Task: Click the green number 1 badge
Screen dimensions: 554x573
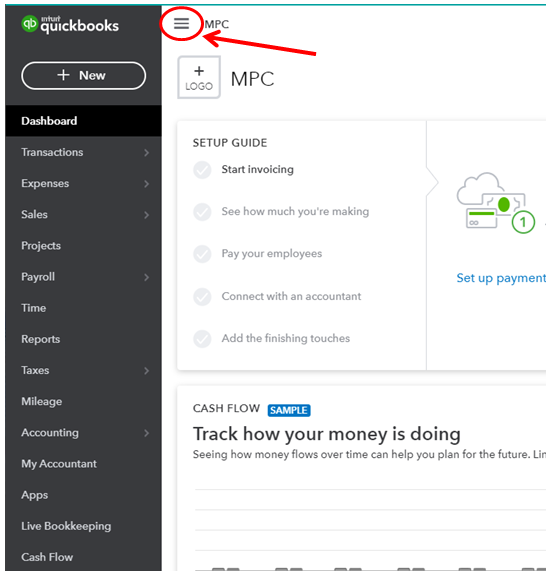Action: click(523, 222)
